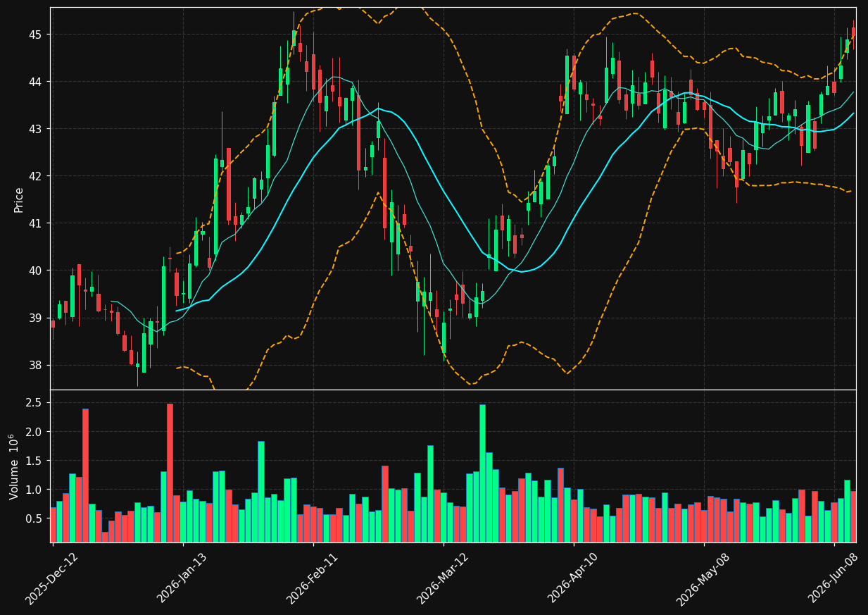Screen dimensions: 868x615
Task: Click the Volume 10⁶ axis title
Action: click(15, 467)
